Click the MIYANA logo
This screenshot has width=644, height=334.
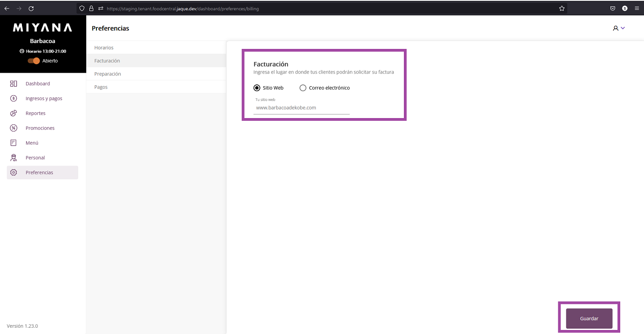pyautogui.click(x=43, y=28)
